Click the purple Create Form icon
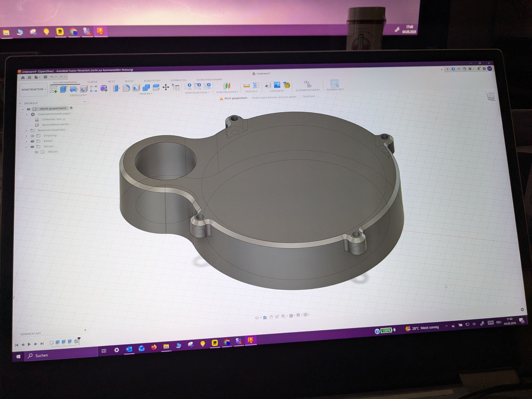 tap(104, 88)
